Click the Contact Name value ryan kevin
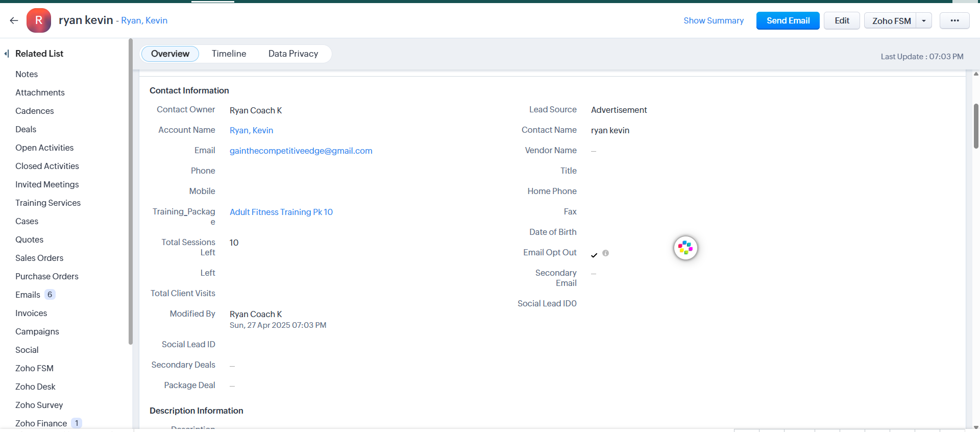Image resolution: width=980 pixels, height=432 pixels. (x=610, y=130)
